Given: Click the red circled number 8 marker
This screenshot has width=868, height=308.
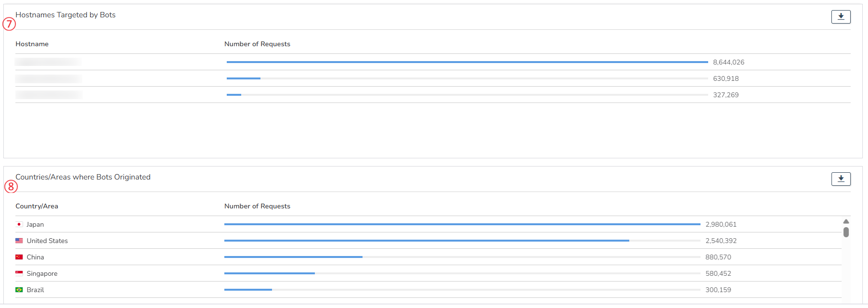Looking at the screenshot, I should tap(11, 186).
